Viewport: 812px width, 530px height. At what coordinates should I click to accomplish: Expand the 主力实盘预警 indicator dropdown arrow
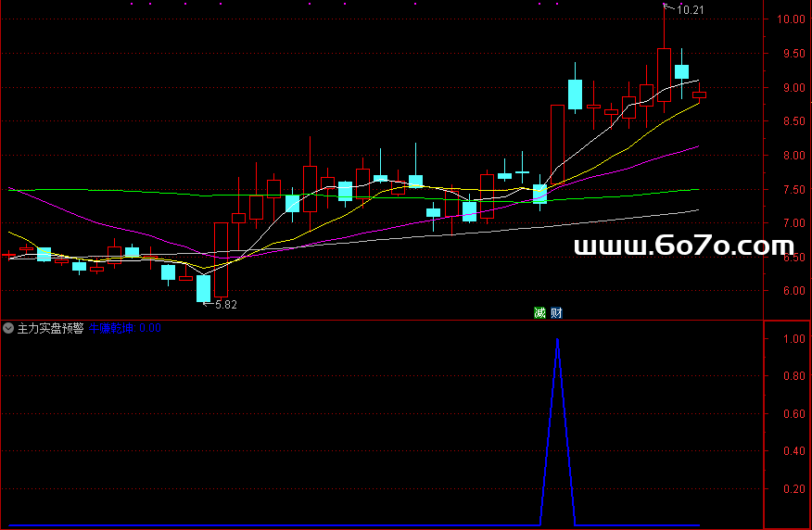click(x=8, y=328)
